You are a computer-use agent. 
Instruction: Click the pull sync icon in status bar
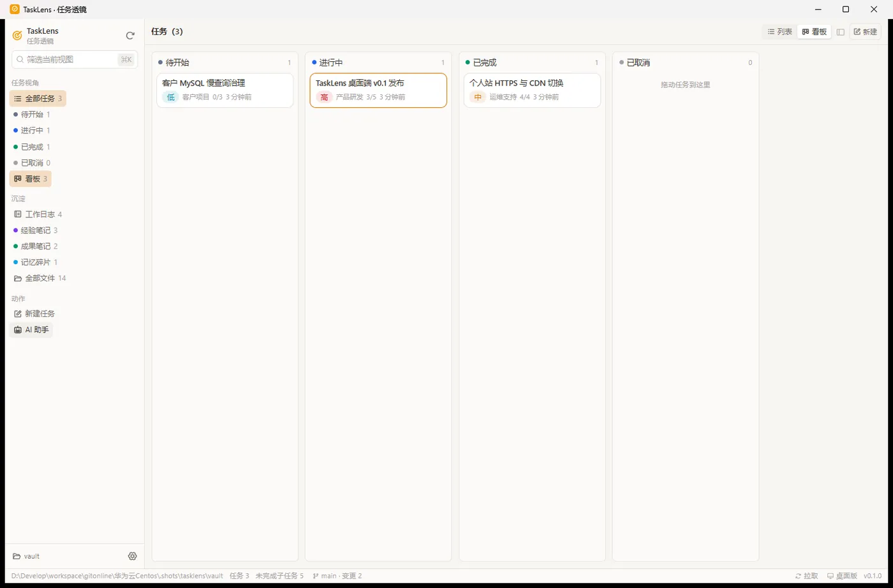[x=798, y=576]
